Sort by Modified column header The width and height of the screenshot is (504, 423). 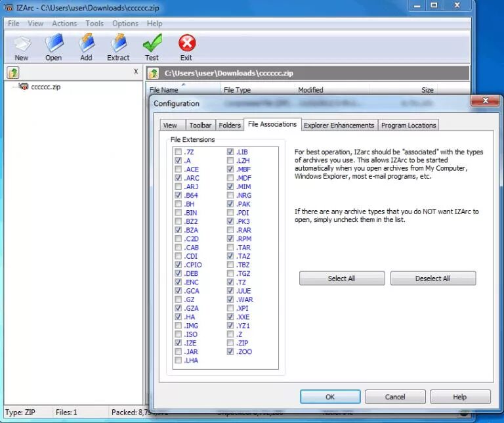point(331,90)
